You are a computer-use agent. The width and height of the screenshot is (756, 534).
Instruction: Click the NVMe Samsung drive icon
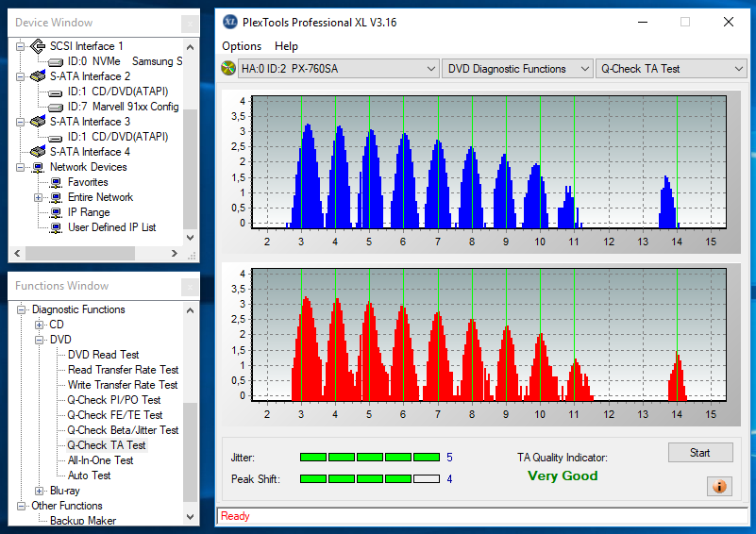click(56, 62)
